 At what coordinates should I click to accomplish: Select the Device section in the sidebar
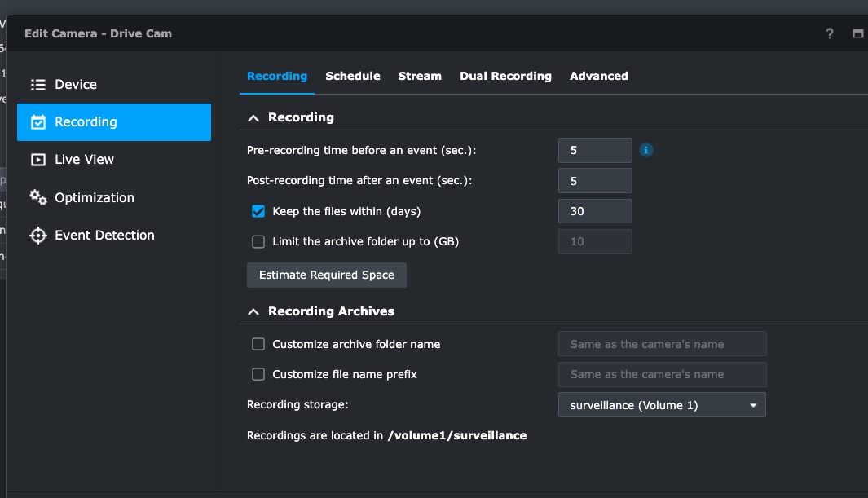[75, 84]
